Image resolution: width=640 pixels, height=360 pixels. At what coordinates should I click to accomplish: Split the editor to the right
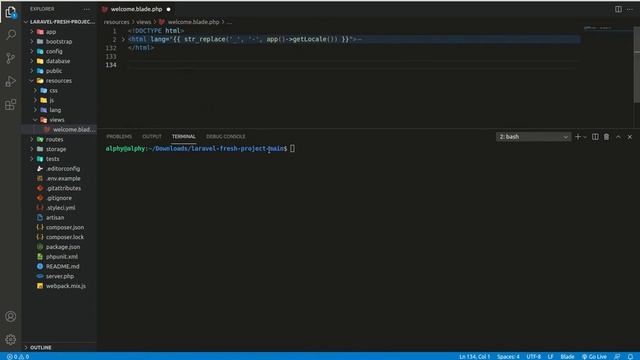[618, 9]
